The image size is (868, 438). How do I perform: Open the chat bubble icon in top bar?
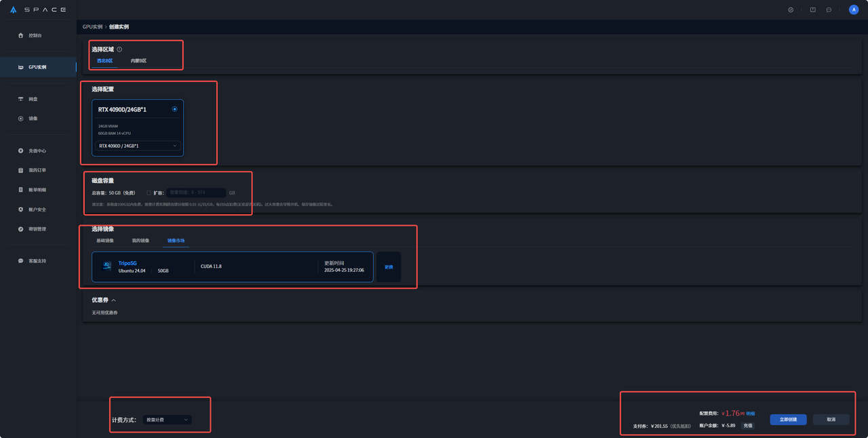click(829, 10)
